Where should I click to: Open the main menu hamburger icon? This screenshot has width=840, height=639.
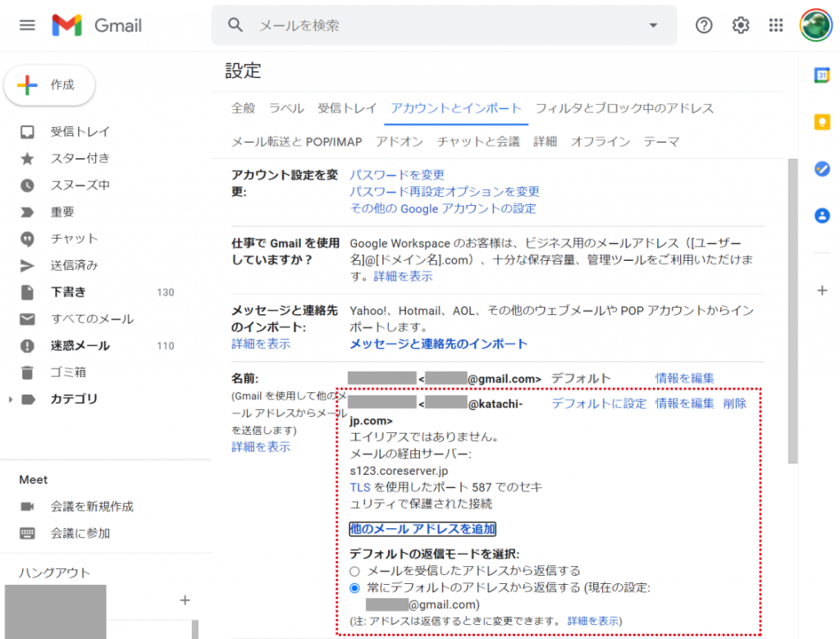(x=27, y=25)
